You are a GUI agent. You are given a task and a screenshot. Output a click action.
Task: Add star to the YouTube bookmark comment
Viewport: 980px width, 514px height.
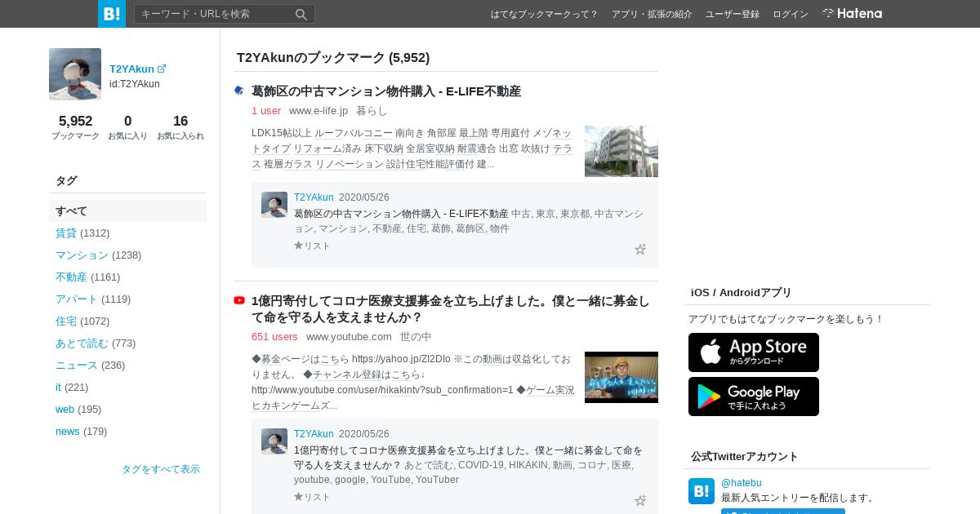pyautogui.click(x=640, y=500)
